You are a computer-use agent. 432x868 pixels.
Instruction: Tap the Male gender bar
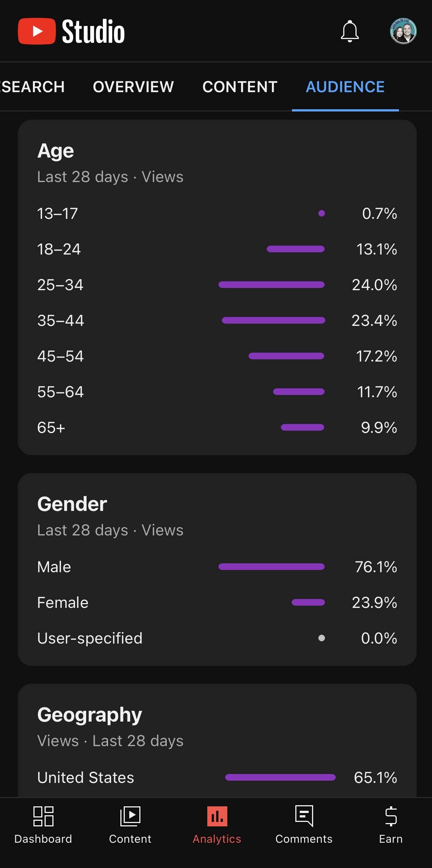coord(272,567)
